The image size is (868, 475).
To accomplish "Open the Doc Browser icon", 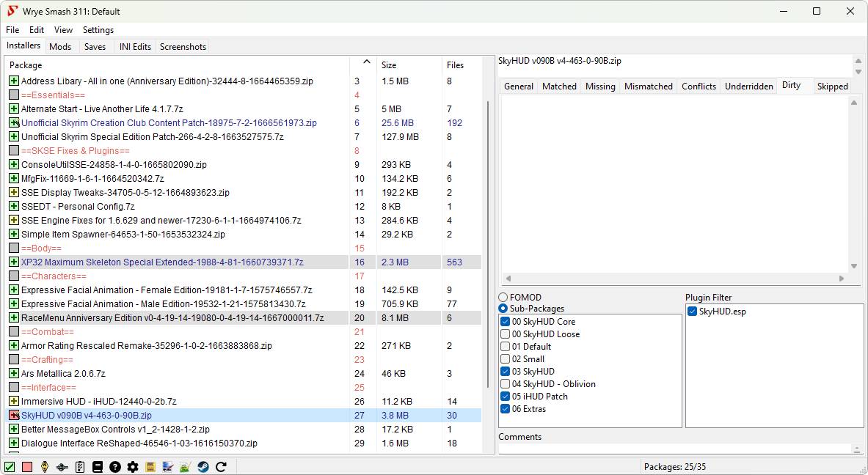I will click(98, 466).
